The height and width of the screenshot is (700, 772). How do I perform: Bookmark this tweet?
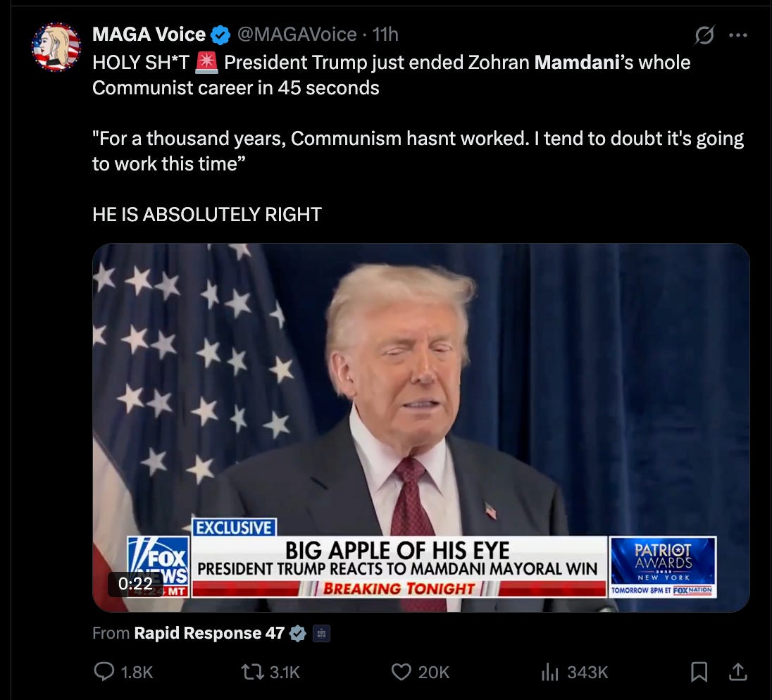coord(699,672)
